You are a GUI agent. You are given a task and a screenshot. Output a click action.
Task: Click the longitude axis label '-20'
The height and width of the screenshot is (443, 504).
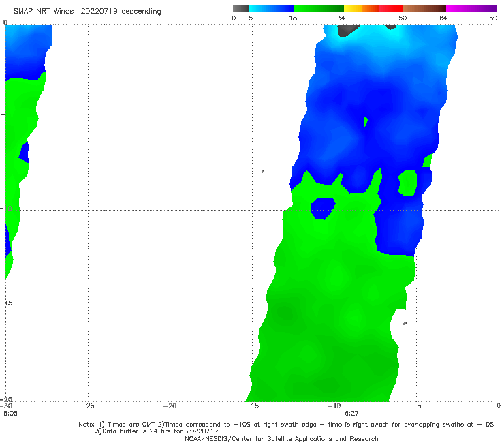(170, 406)
